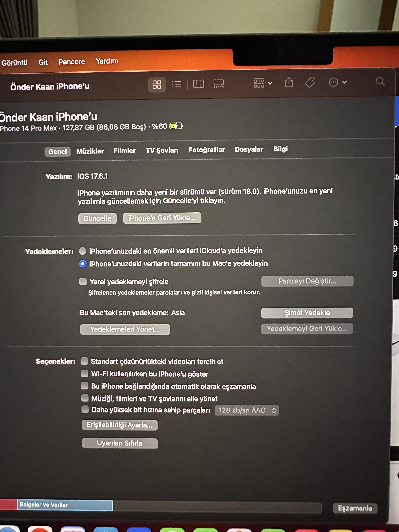Image resolution: width=399 pixels, height=532 pixels.
Task: Select the iCloud backup radio option
Action: point(82,251)
